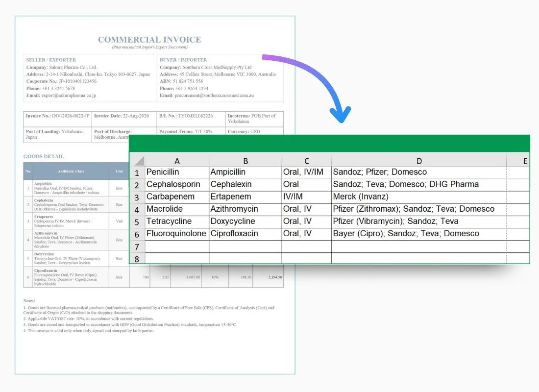The image size is (539, 392).
Task: Click 'BUYER / IMPORTER' heading in invoice
Action: pyautogui.click(x=183, y=60)
